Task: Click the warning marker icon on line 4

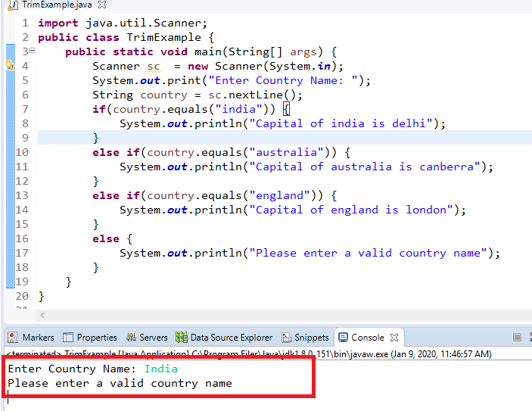Action: [x=11, y=65]
